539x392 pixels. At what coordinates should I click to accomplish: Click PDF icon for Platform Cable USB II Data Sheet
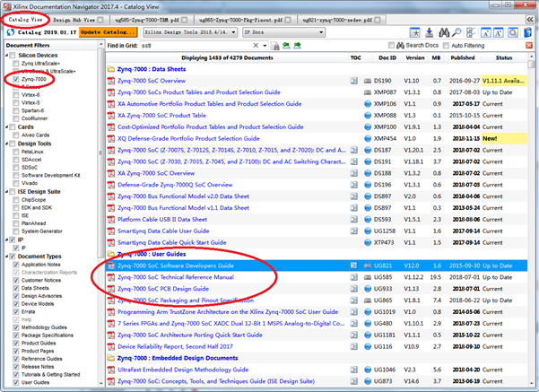pos(110,219)
